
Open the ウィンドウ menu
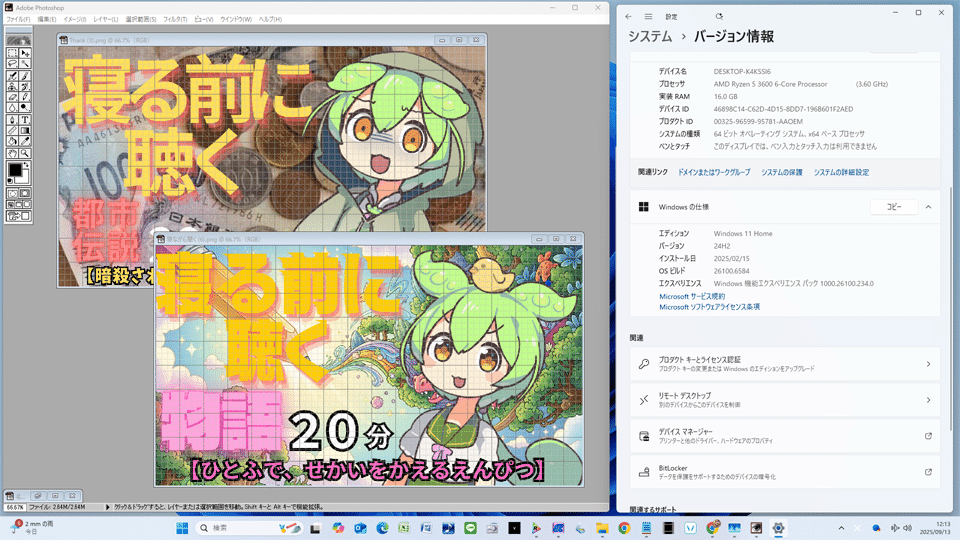pos(236,20)
